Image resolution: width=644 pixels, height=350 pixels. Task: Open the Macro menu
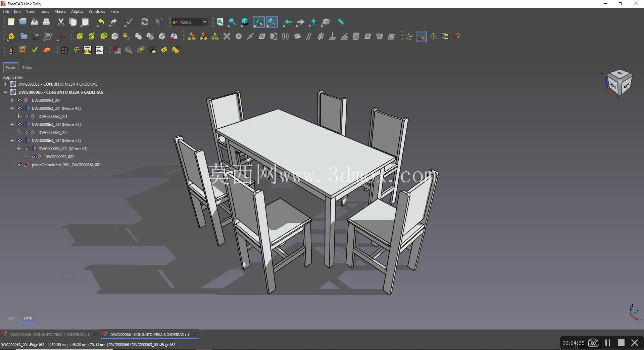coord(60,11)
